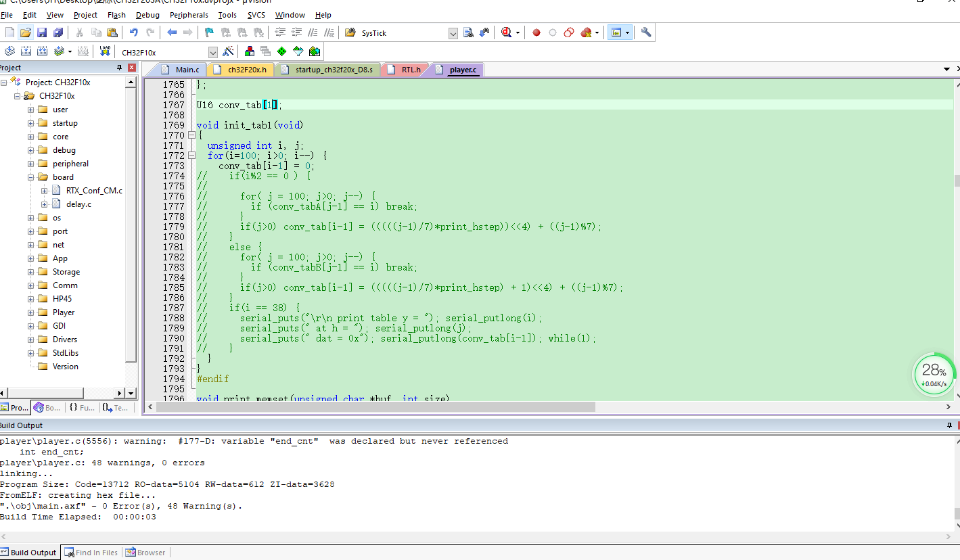Screen dimensions: 960x560
Task: Expand the Player folder
Action: tap(30, 312)
